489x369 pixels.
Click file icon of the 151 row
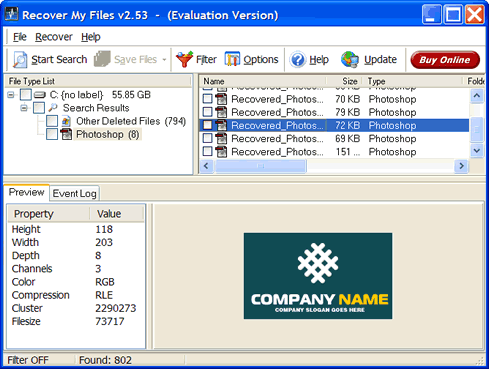221,152
